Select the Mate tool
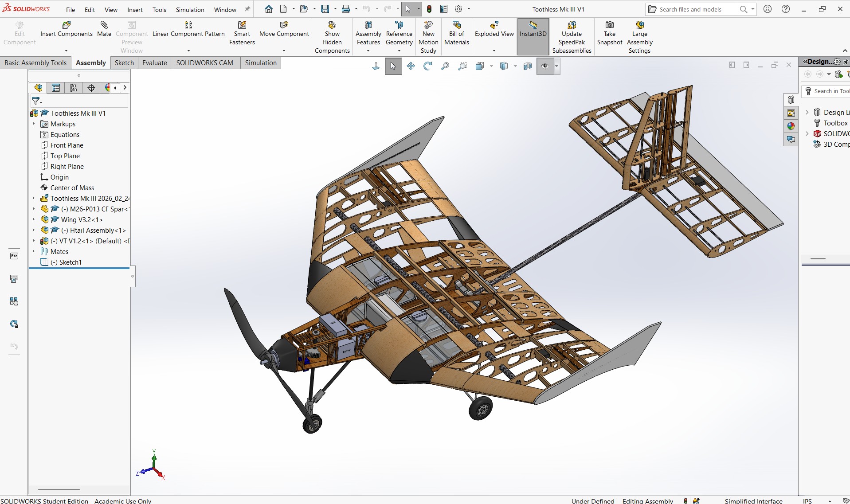850x504 pixels. point(104,29)
